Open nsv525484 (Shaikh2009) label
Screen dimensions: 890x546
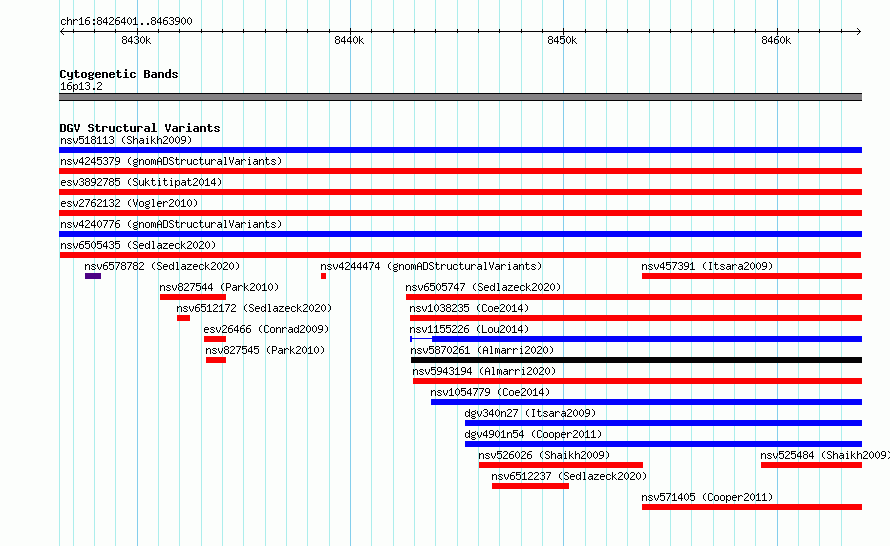tap(825, 455)
